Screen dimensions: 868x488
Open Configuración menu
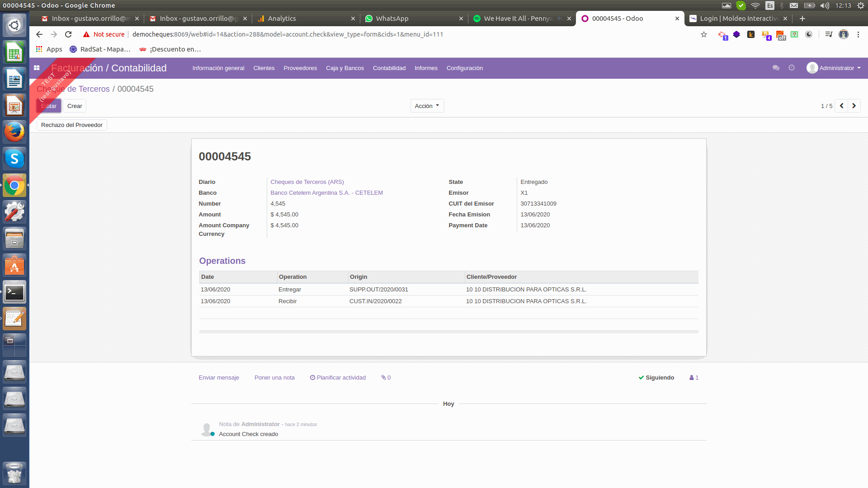[x=465, y=68]
